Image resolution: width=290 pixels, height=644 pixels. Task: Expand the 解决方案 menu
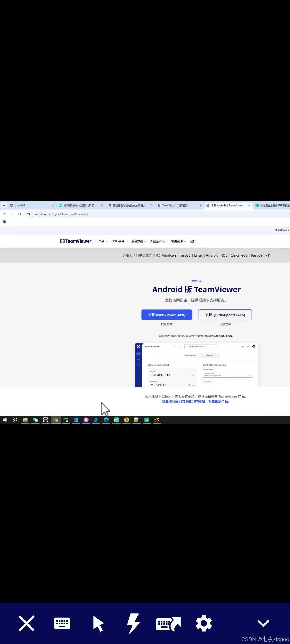click(x=139, y=241)
